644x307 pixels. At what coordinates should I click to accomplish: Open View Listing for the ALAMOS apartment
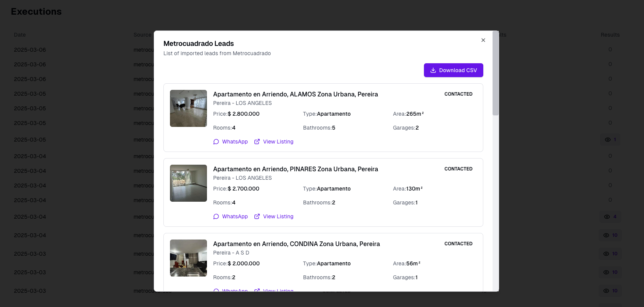(274, 142)
